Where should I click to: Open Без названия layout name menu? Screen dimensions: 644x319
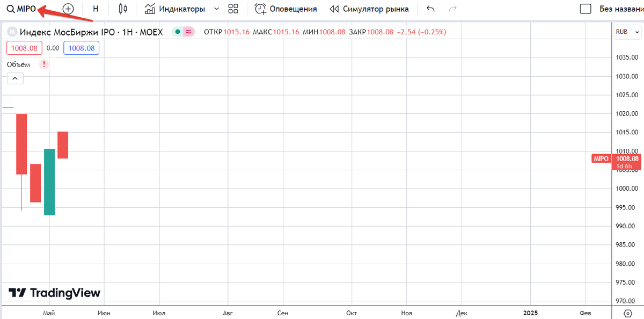(x=621, y=9)
